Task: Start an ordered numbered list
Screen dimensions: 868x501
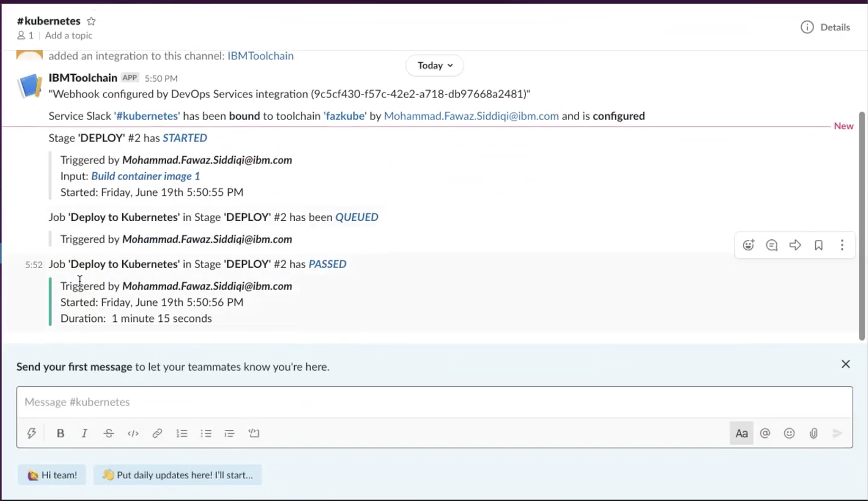Action: pyautogui.click(x=182, y=433)
